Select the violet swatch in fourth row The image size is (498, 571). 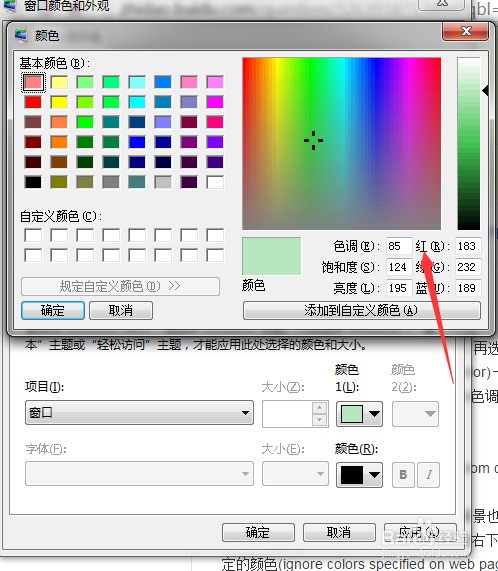[215, 142]
